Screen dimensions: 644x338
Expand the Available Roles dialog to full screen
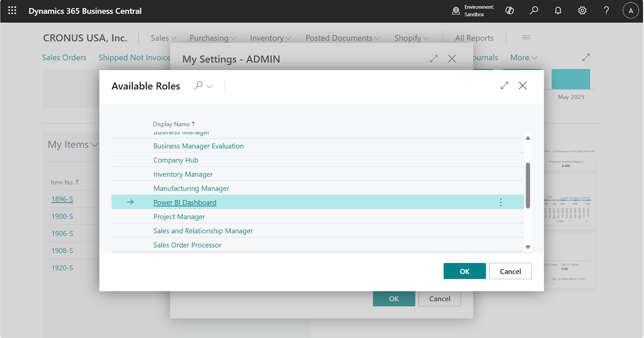click(504, 86)
